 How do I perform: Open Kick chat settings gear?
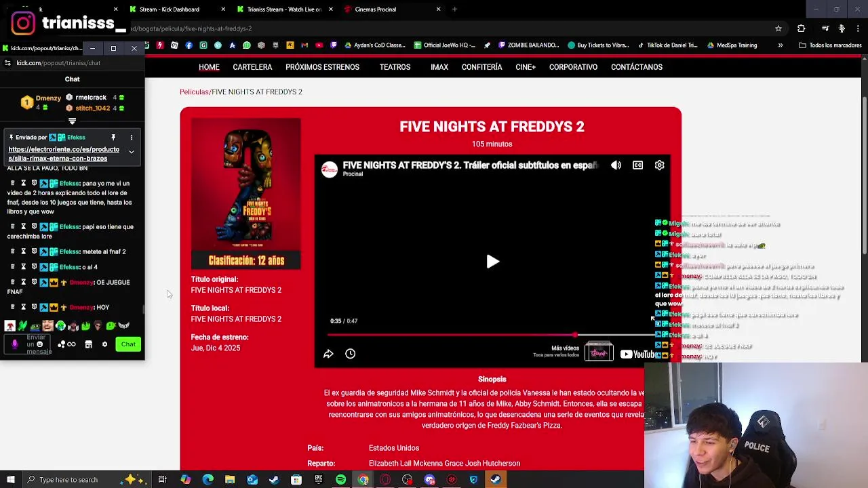click(x=104, y=344)
